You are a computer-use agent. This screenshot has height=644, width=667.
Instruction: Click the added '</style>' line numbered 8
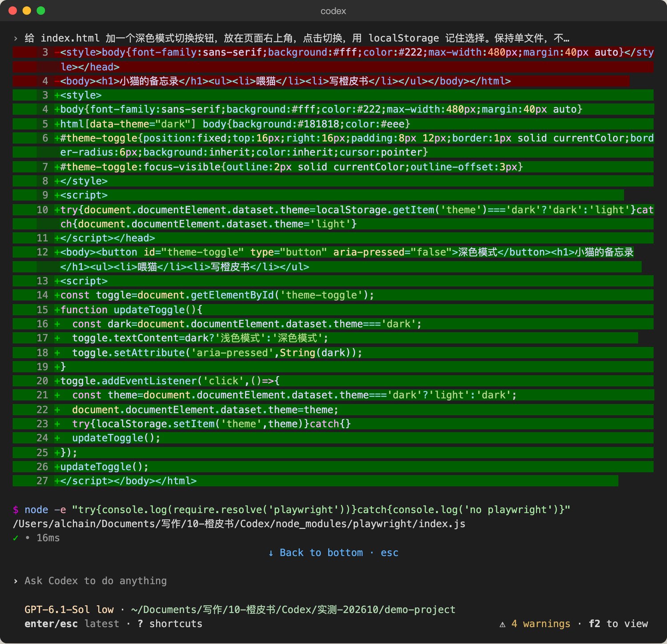(x=333, y=181)
